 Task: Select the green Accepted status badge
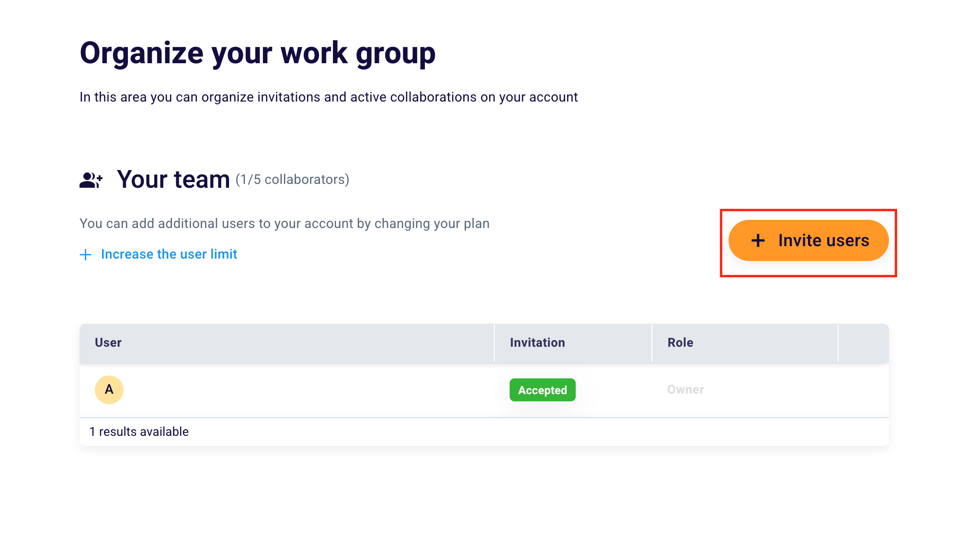pos(543,390)
